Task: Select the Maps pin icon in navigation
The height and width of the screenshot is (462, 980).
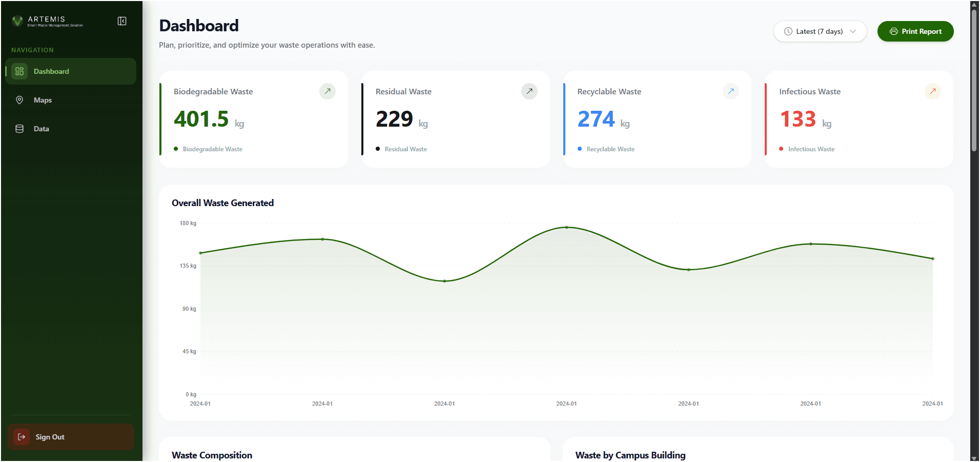Action: point(19,100)
